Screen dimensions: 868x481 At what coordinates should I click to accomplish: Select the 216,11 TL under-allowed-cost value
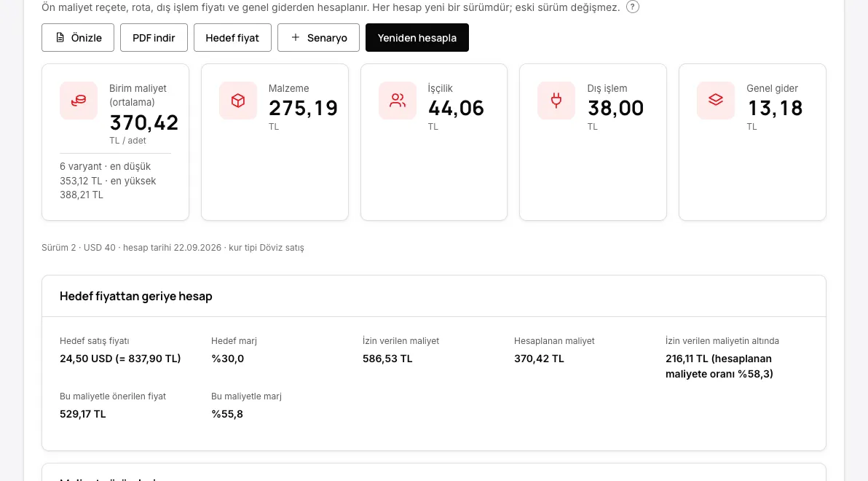pos(719,367)
